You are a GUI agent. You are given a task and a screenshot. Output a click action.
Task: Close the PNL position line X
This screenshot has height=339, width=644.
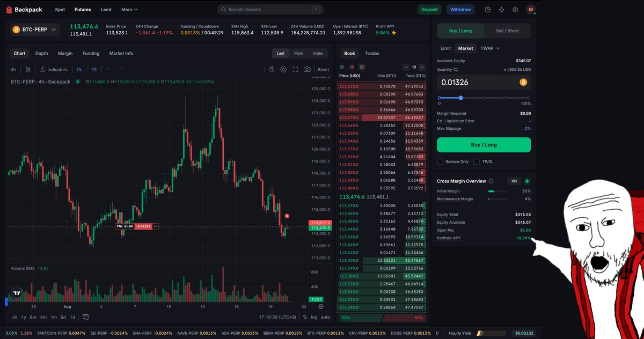click(156, 226)
